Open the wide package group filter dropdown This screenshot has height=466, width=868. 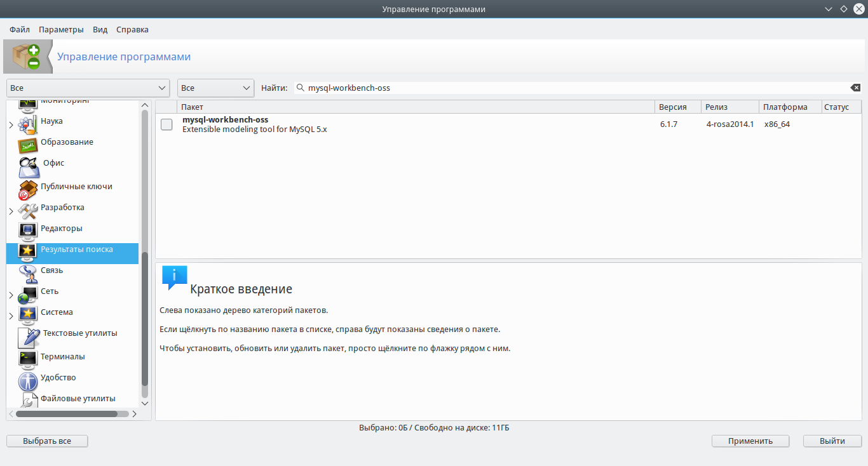88,88
